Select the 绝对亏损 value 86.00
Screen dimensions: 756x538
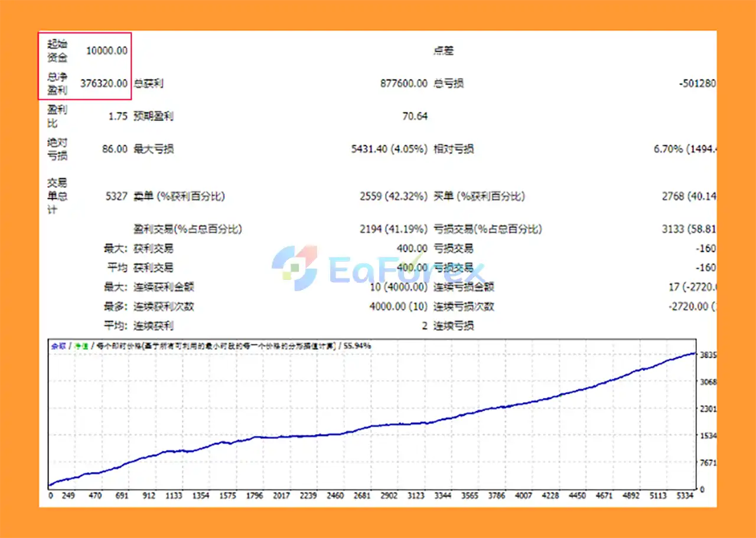pos(115,149)
